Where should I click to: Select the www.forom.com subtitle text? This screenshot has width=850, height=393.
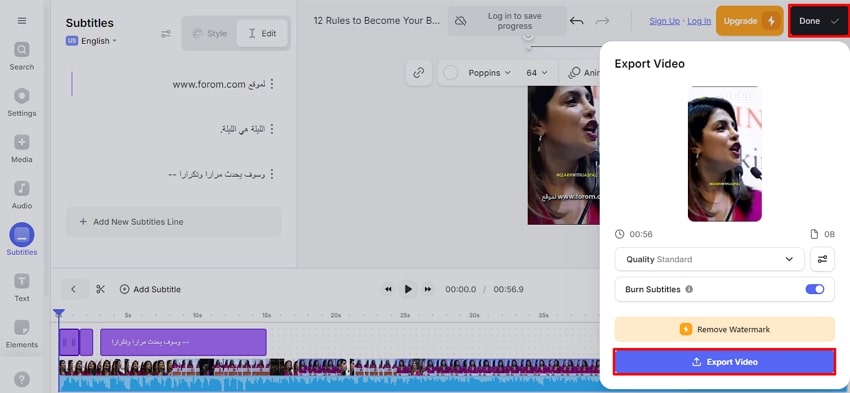pos(219,85)
